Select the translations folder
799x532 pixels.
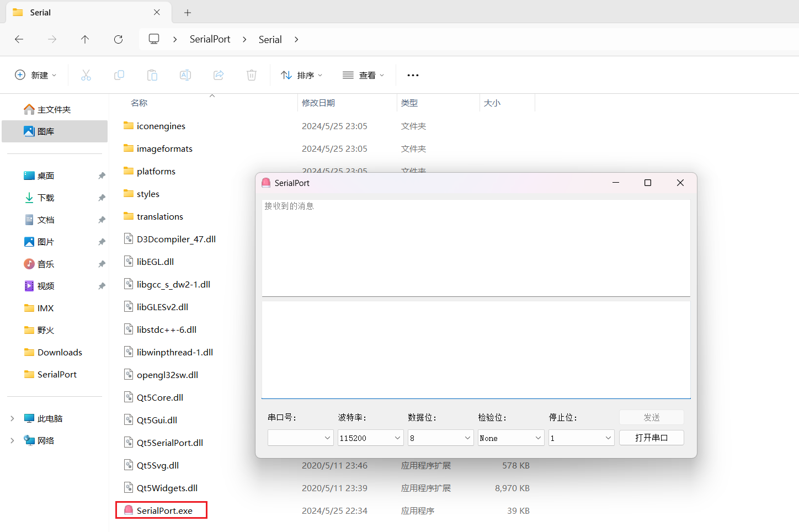pyautogui.click(x=160, y=216)
